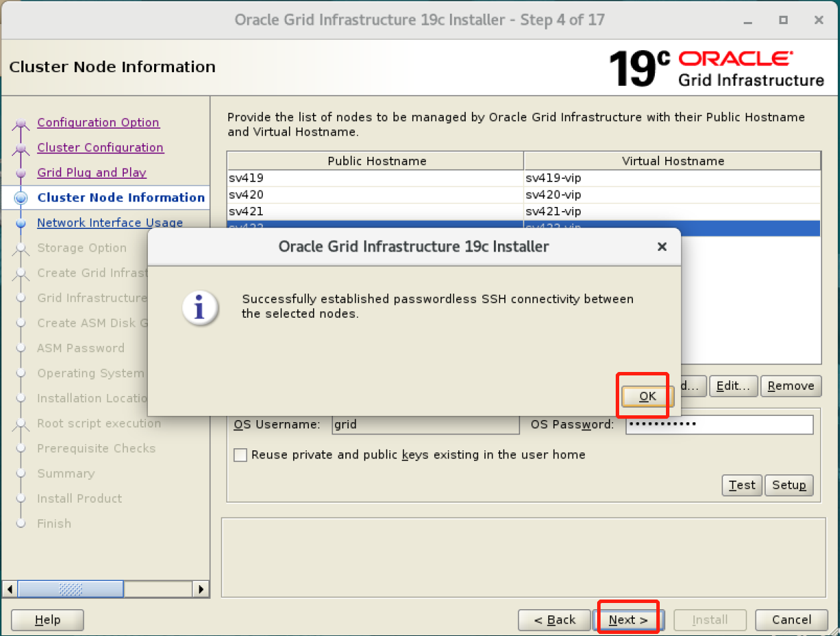Cancel the installation

(791, 620)
